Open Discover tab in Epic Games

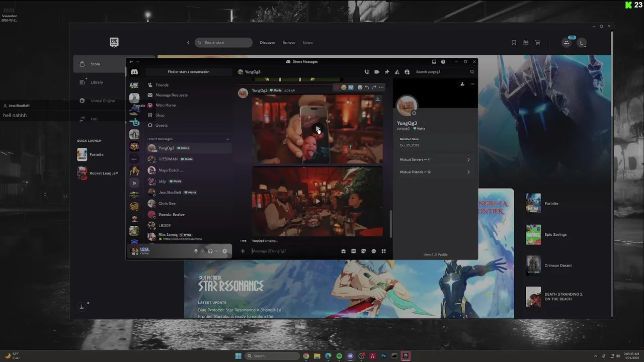pyautogui.click(x=267, y=43)
